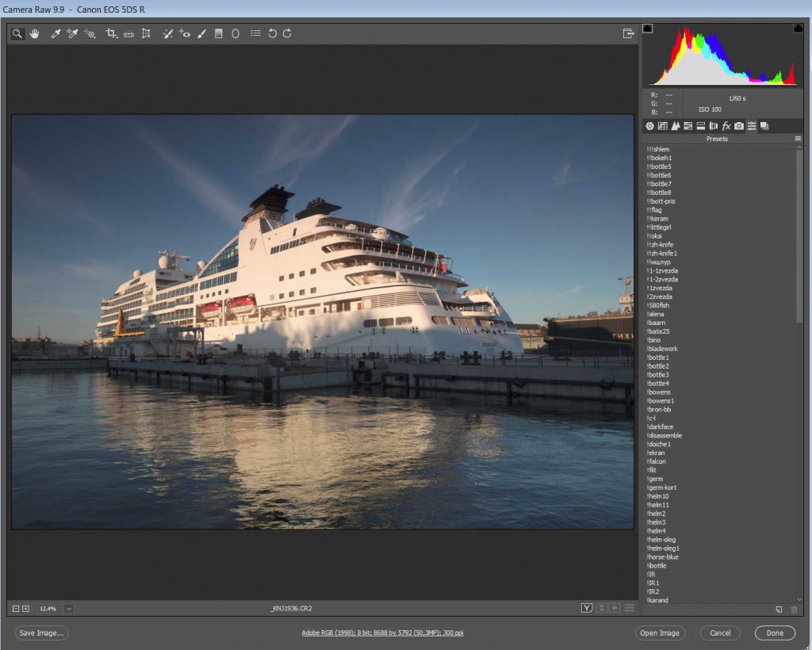Click the Open Image button
The width and height of the screenshot is (812, 650).
coord(660,633)
